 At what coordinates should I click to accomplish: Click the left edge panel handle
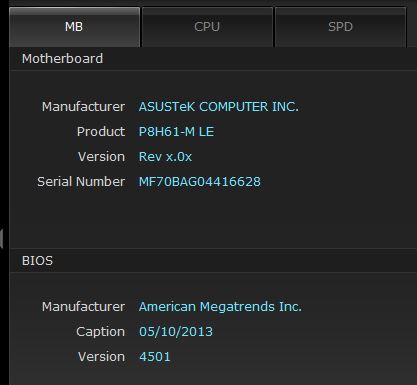[2, 238]
